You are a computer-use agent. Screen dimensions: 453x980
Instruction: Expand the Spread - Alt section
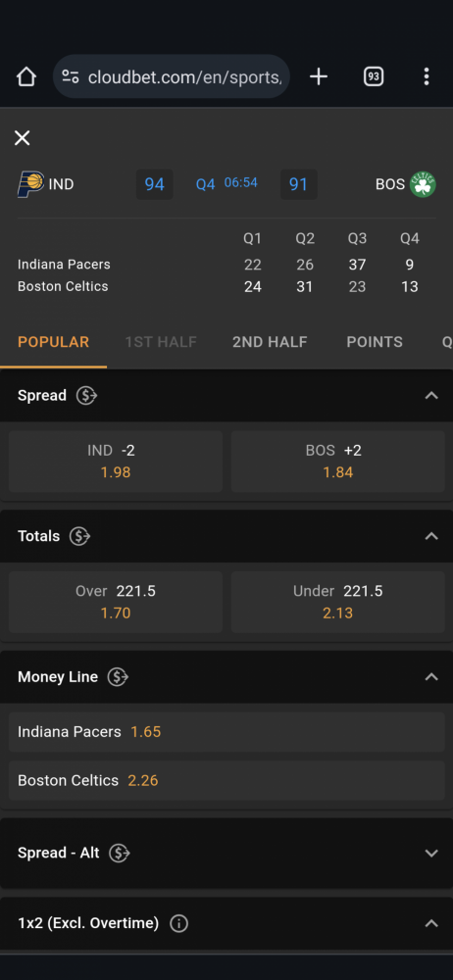pos(431,854)
